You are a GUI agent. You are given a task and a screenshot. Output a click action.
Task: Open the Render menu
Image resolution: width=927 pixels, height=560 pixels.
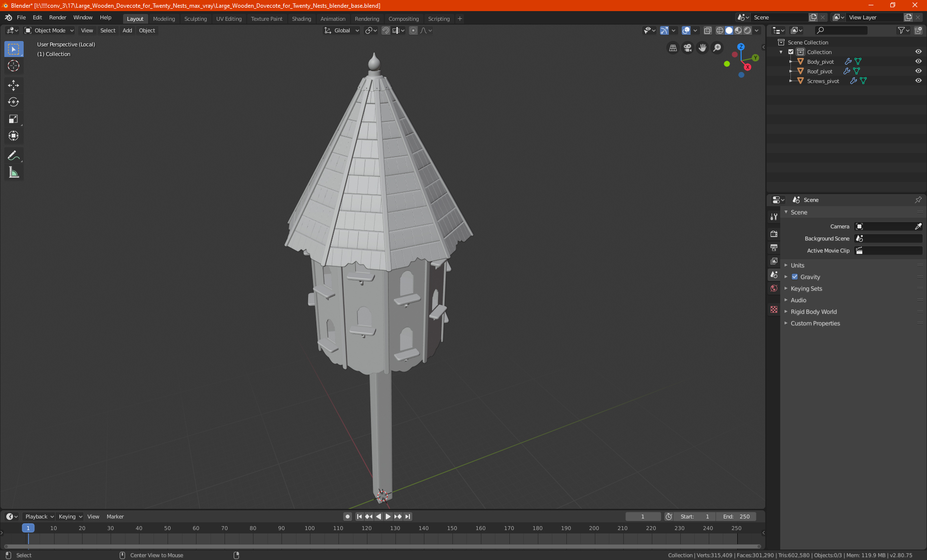[57, 17]
